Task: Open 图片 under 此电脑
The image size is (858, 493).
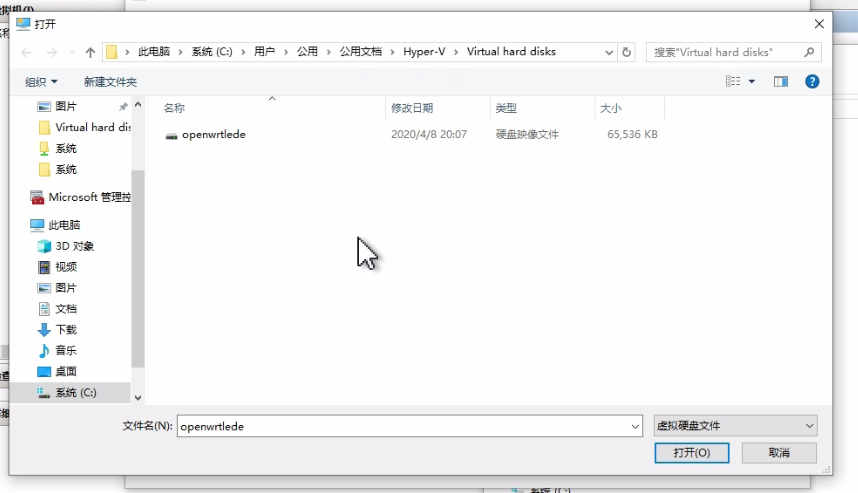Action: click(x=57, y=288)
